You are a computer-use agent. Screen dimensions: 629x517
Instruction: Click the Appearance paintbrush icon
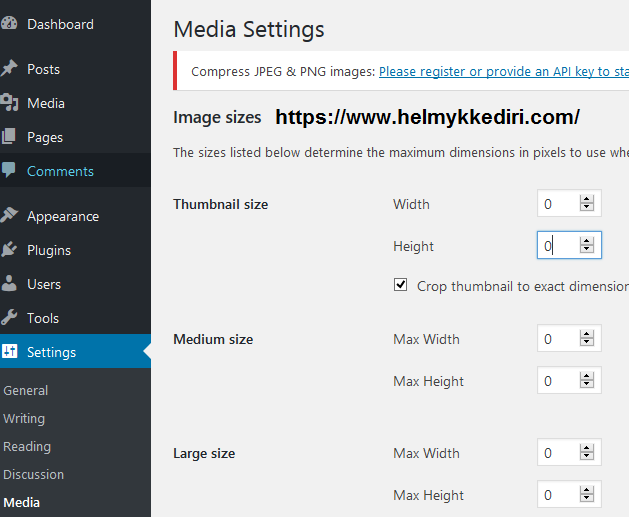10,216
